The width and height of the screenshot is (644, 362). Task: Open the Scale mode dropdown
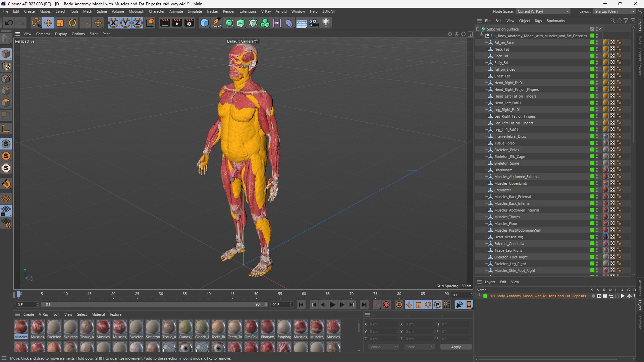(x=419, y=347)
